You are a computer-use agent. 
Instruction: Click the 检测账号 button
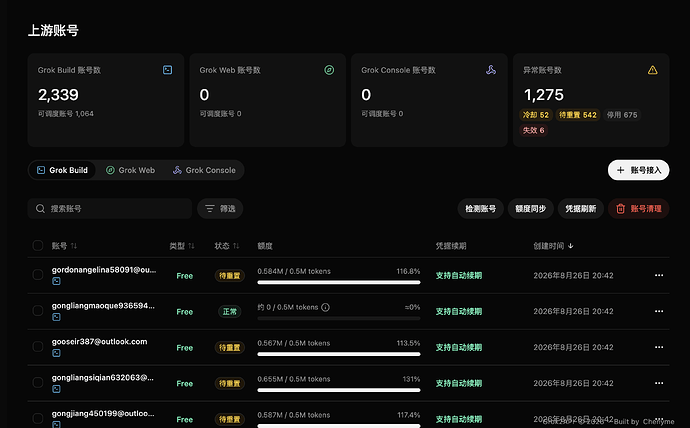(481, 209)
